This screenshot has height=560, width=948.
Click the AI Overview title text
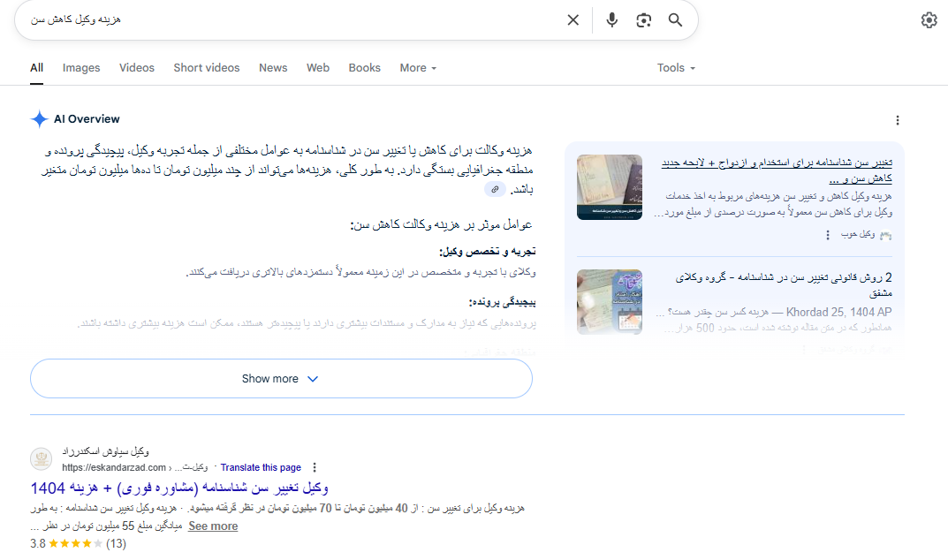[87, 119]
